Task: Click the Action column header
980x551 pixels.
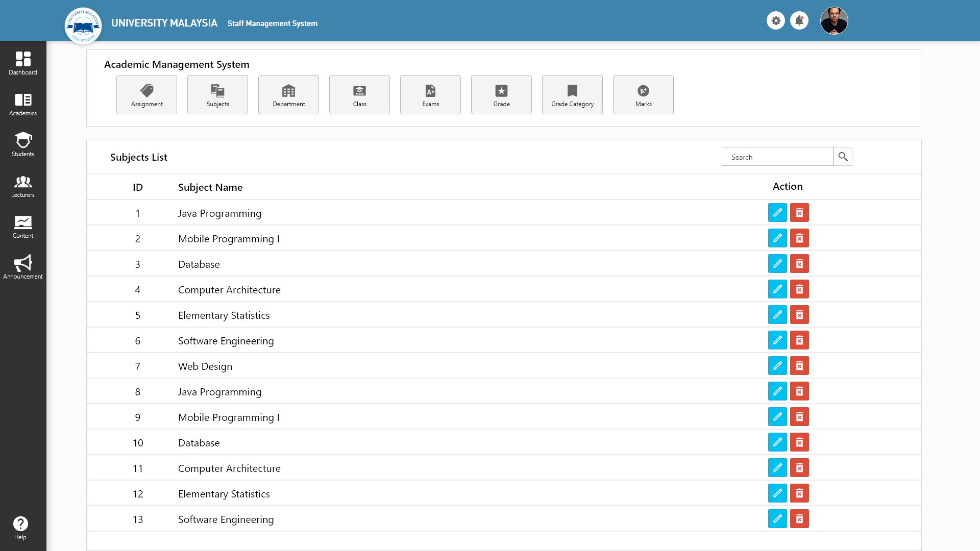Action: tap(788, 186)
